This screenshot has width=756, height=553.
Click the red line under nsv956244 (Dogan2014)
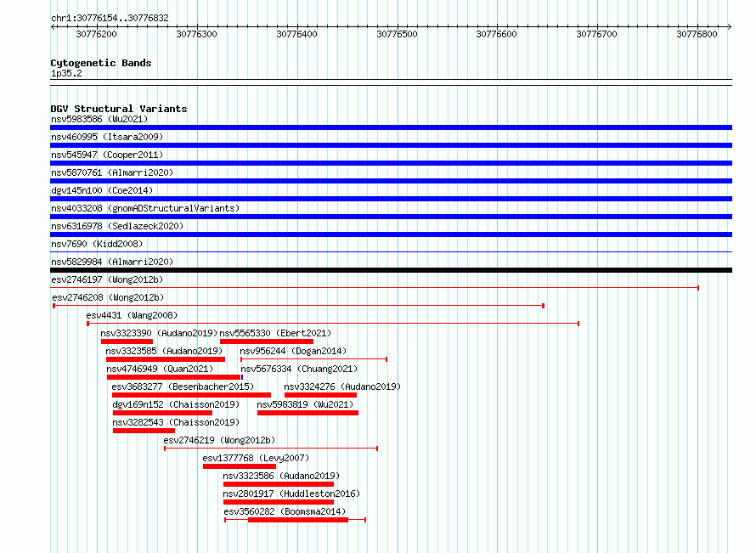pyautogui.click(x=314, y=359)
